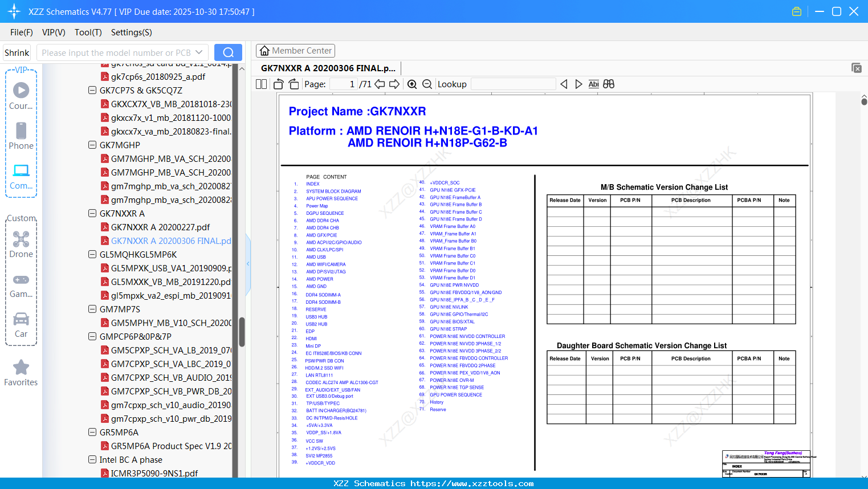The image size is (868, 489).
Task: Open GL5MXXK_VB_MB_20191220 file
Action: click(171, 282)
